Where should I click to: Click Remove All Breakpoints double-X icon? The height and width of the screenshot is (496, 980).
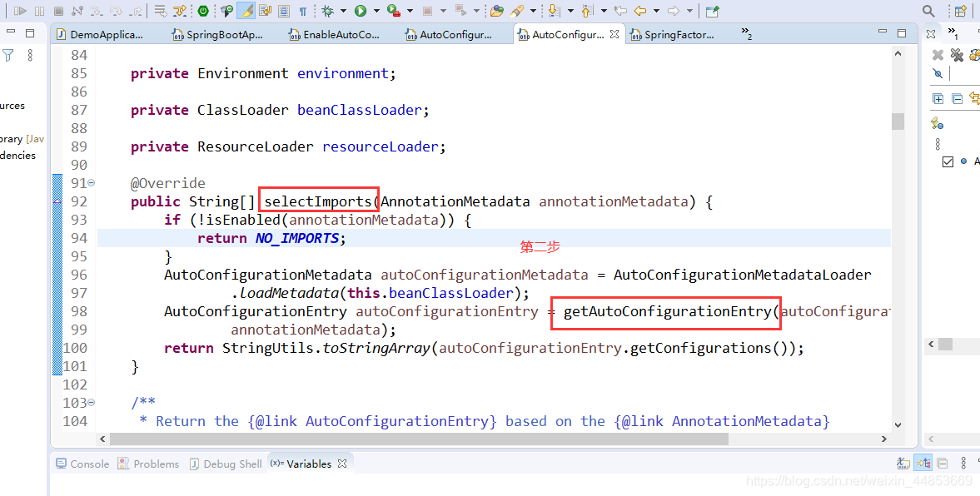pos(956,55)
